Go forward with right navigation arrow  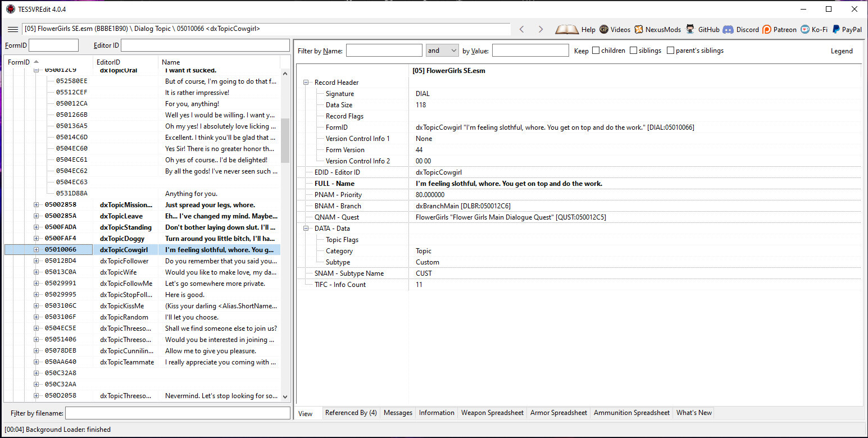[x=540, y=29]
